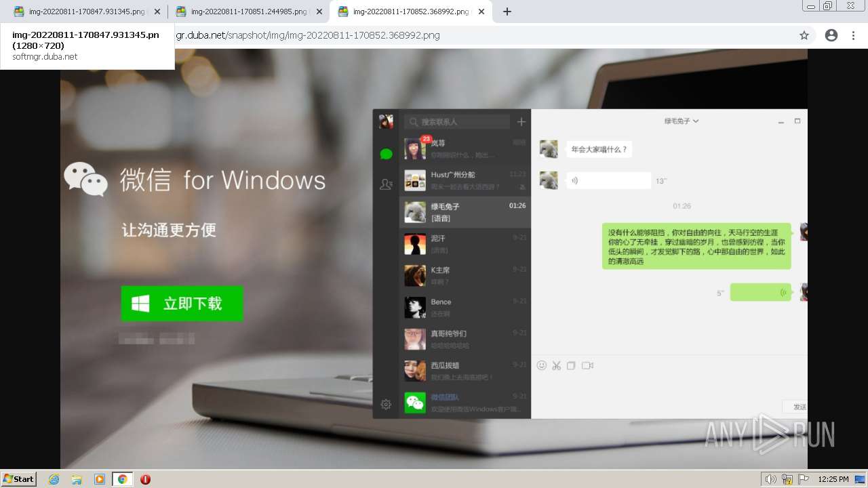Image resolution: width=868 pixels, height=488 pixels.
Task: Open the contacts icon in WeChat sidebar
Action: [386, 184]
